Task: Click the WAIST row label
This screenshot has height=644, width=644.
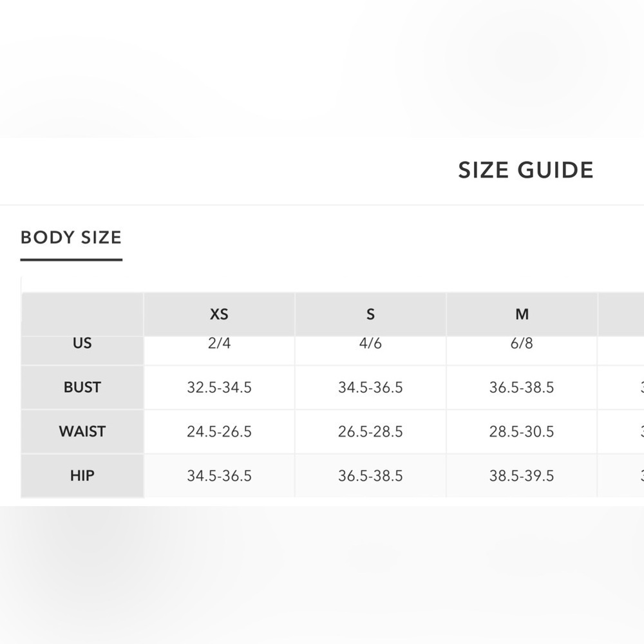Action: click(82, 431)
